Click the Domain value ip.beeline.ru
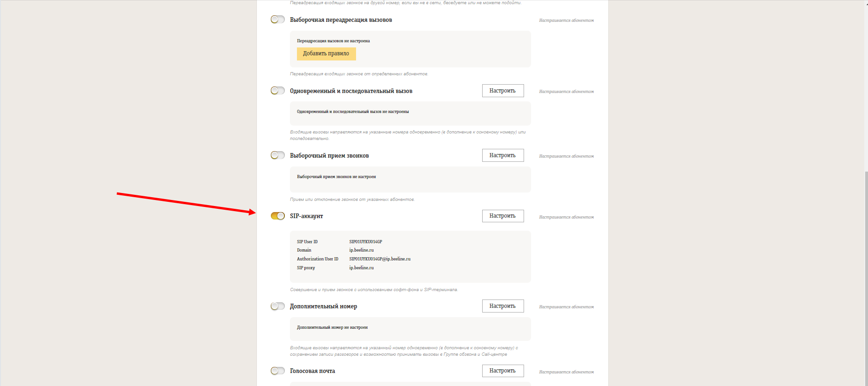This screenshot has height=386, width=868. coord(361,250)
